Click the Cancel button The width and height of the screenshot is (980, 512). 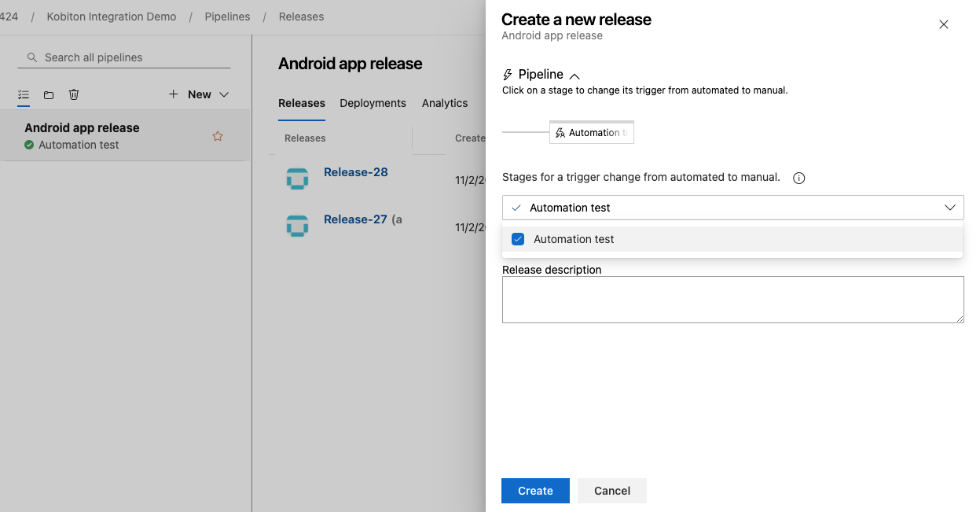[x=611, y=491]
